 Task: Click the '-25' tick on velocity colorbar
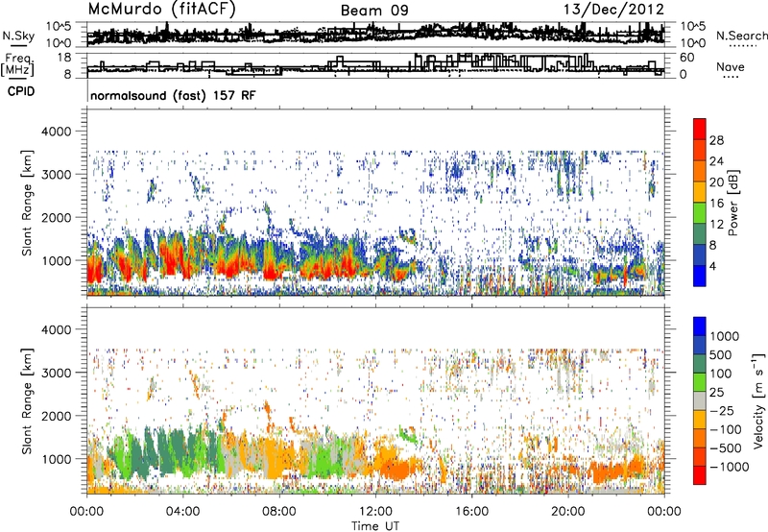[x=724, y=410]
